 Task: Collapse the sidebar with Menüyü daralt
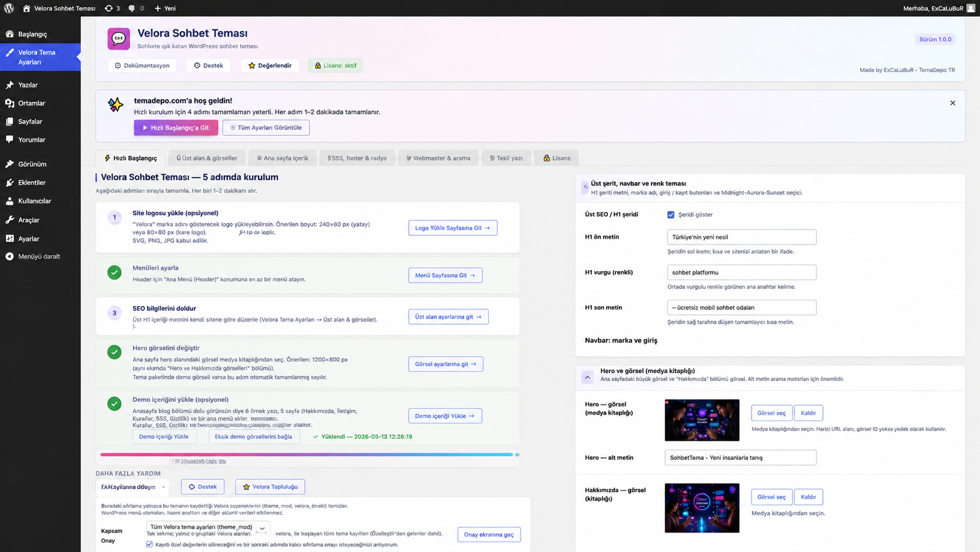tap(40, 256)
